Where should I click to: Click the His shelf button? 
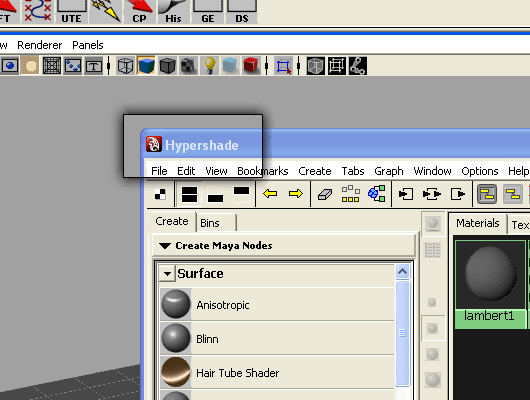(173, 11)
